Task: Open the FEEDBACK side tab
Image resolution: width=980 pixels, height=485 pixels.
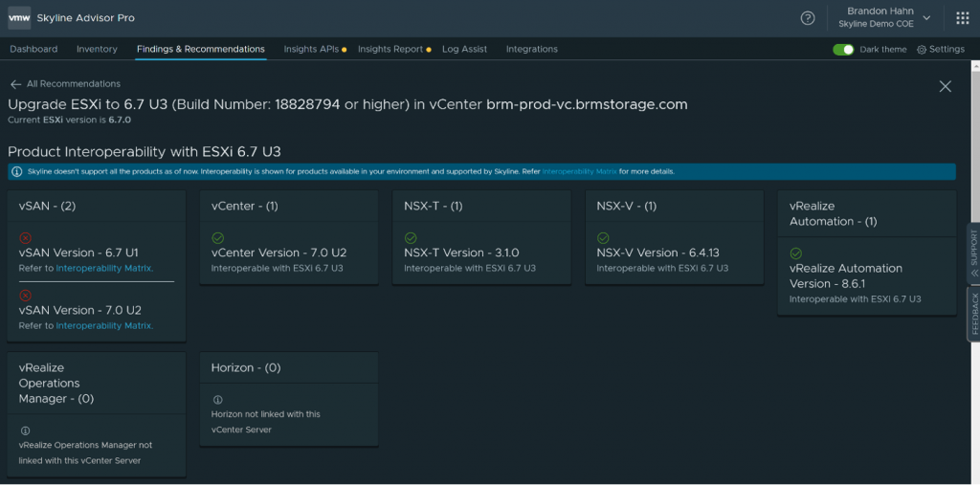Action: pyautogui.click(x=973, y=313)
